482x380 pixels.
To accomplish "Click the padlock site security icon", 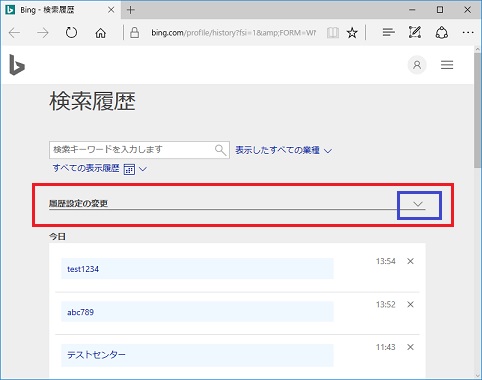I will [x=134, y=32].
